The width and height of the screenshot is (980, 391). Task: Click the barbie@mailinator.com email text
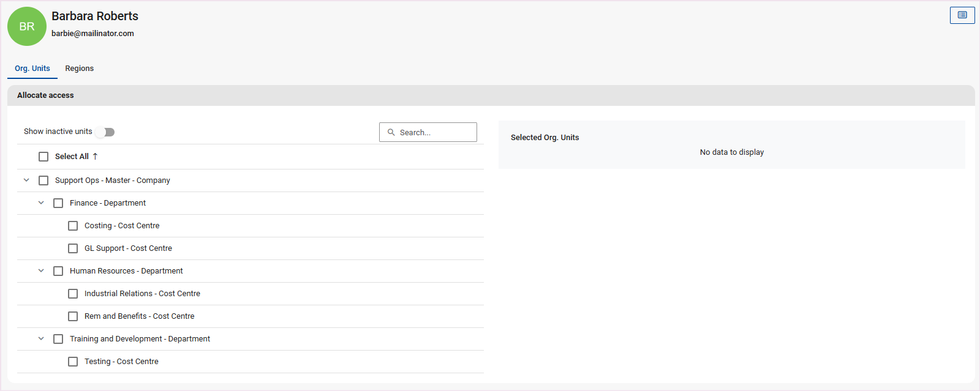(92, 34)
